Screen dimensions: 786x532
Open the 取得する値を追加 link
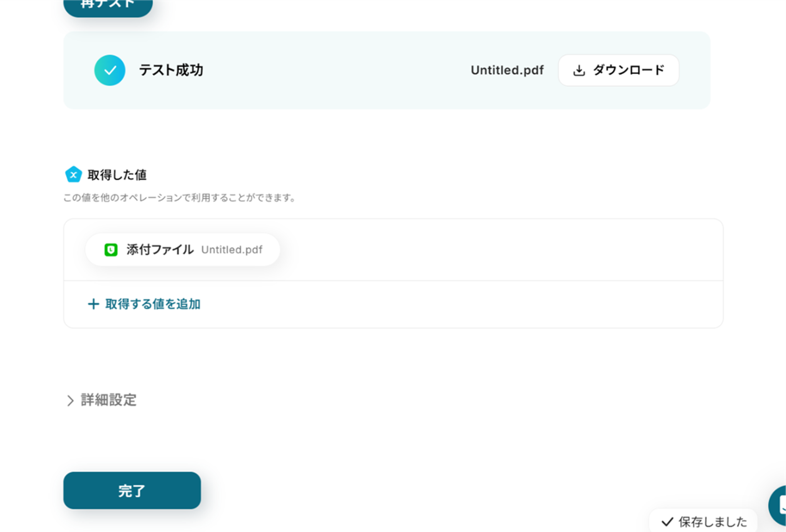[153, 304]
